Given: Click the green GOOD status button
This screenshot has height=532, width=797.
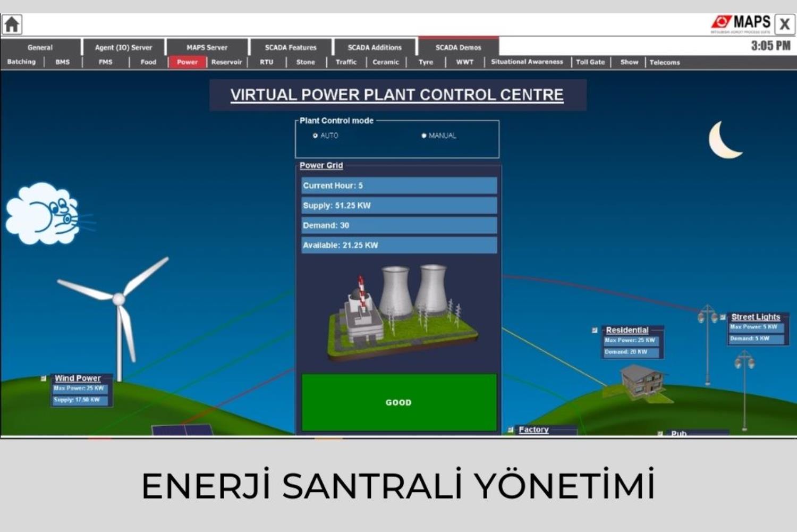Looking at the screenshot, I should point(399,402).
